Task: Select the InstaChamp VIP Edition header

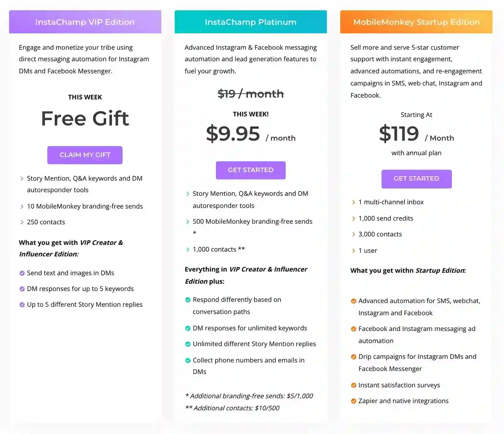Action: 85,22
